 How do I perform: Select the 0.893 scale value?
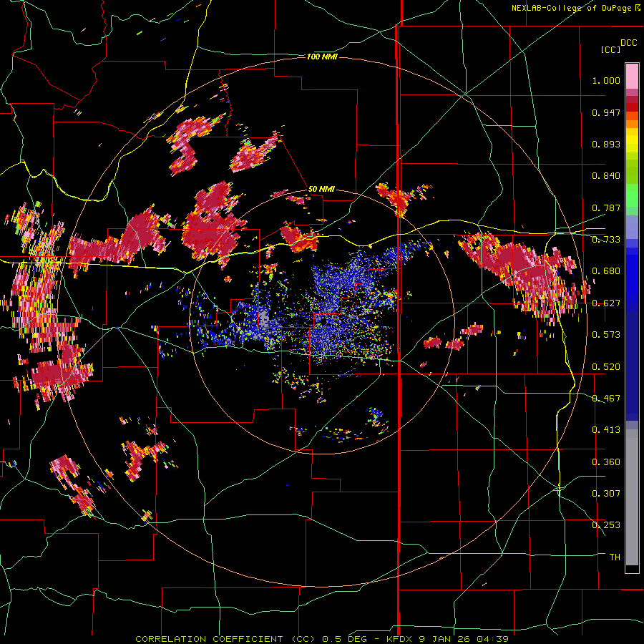click(606, 144)
